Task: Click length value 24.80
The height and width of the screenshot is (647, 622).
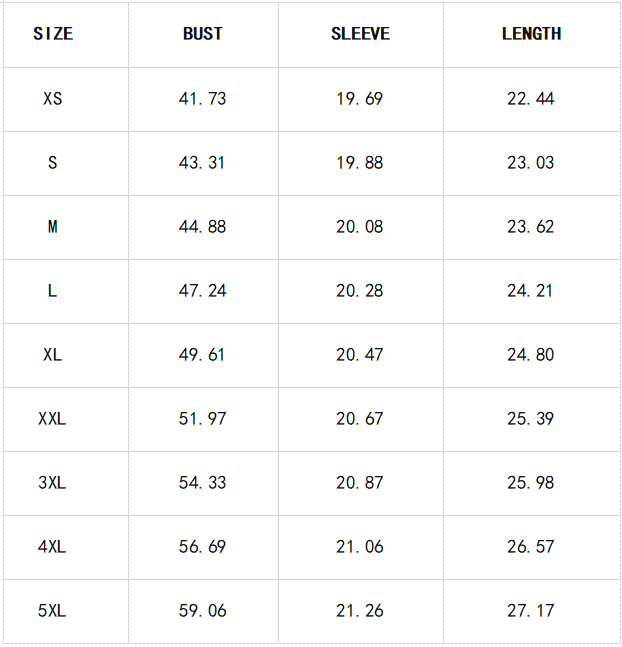Action: tap(531, 355)
